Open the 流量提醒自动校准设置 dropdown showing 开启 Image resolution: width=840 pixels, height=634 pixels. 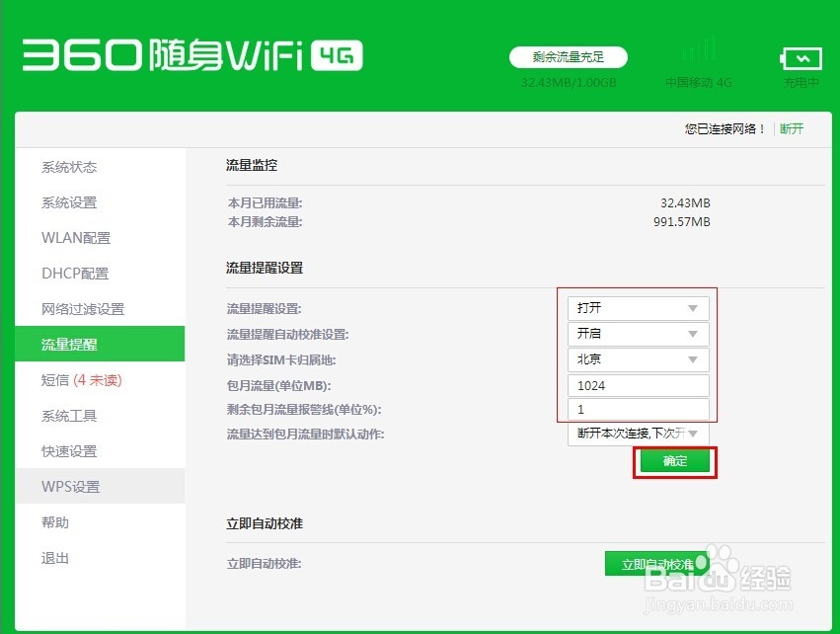point(638,334)
